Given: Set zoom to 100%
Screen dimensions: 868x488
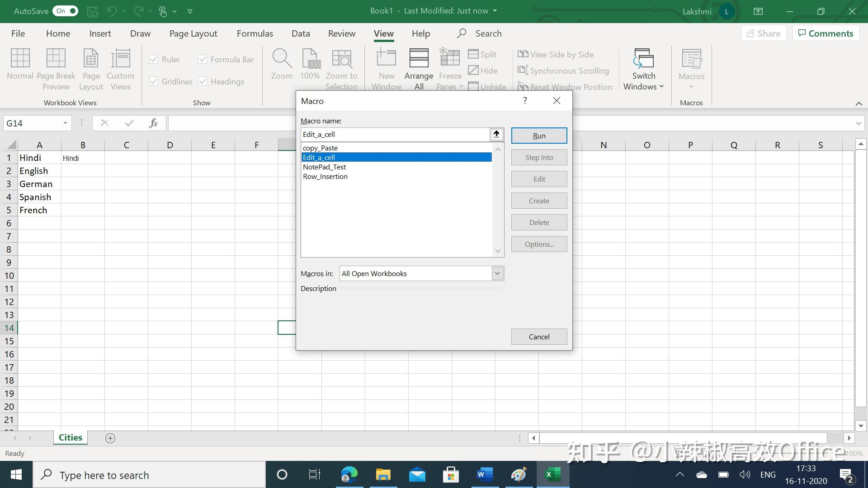Looking at the screenshot, I should click(x=310, y=63).
